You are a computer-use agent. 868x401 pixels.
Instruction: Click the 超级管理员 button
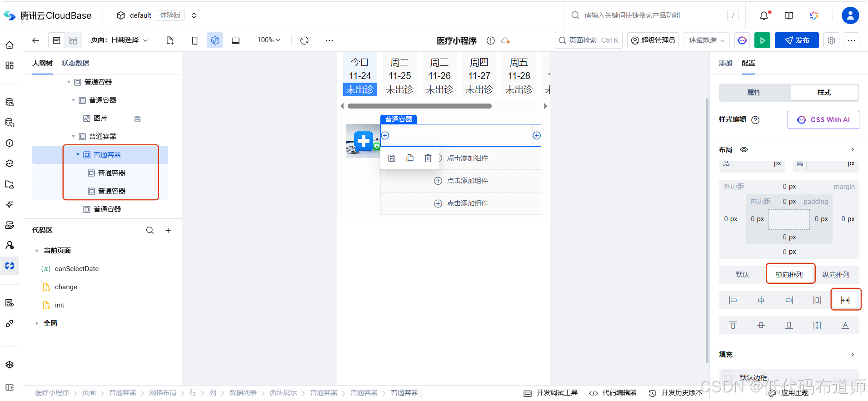(x=653, y=40)
